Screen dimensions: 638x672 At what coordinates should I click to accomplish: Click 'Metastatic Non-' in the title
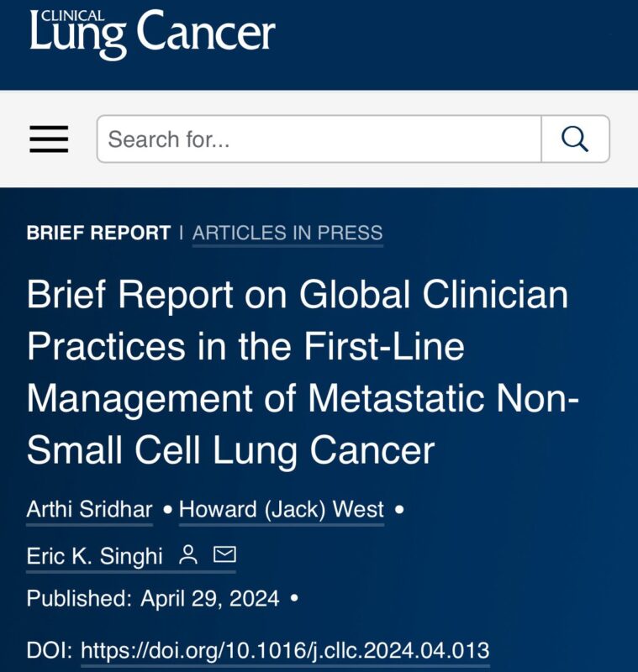[443, 398]
